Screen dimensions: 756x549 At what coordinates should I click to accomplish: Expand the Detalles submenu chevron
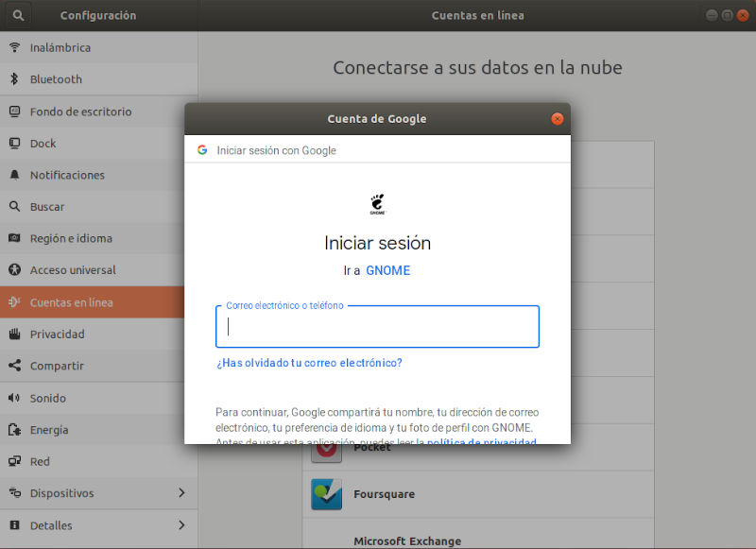pos(181,524)
